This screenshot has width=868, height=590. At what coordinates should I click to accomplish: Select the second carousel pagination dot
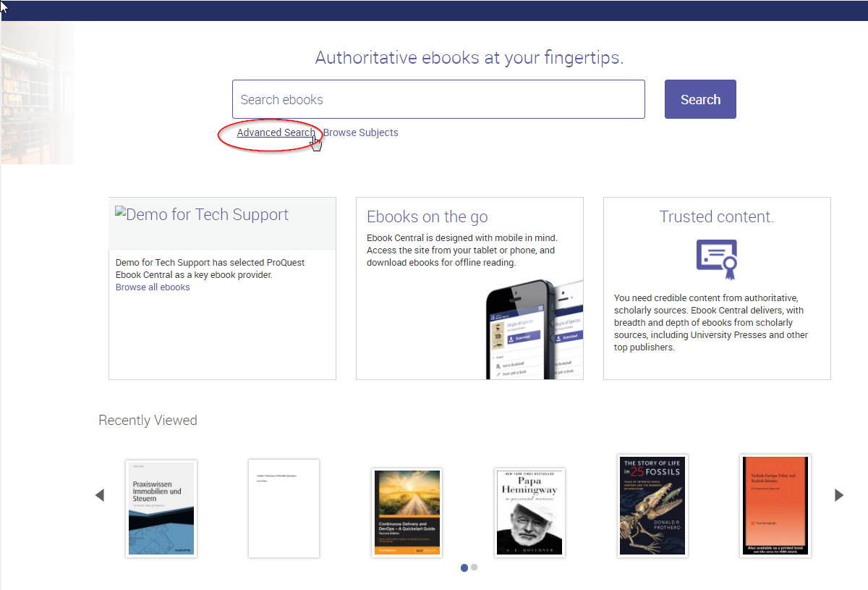pyautogui.click(x=475, y=568)
